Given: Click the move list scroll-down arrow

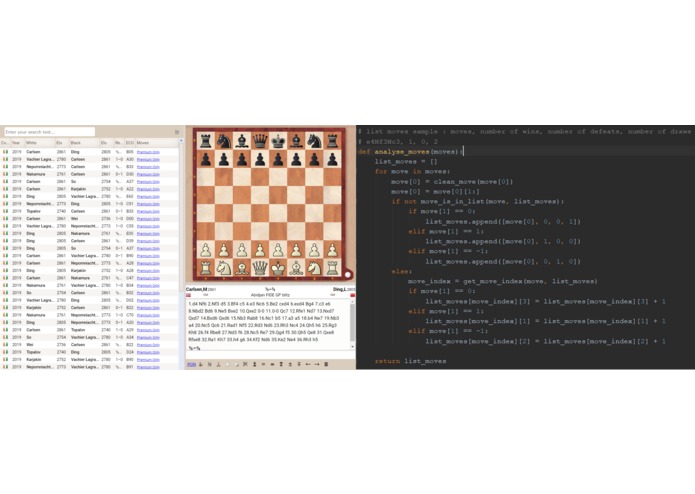Looking at the screenshot, I should coord(353,347).
